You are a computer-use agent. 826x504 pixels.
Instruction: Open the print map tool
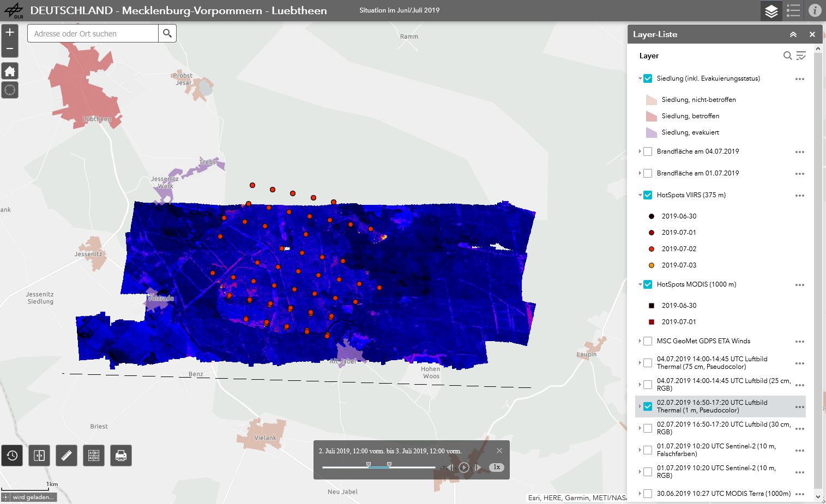[x=121, y=456]
